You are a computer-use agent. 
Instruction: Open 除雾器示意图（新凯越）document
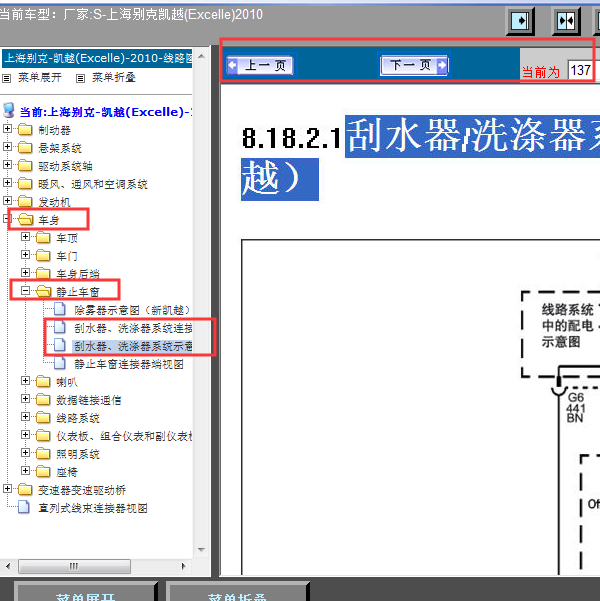[x=133, y=310]
